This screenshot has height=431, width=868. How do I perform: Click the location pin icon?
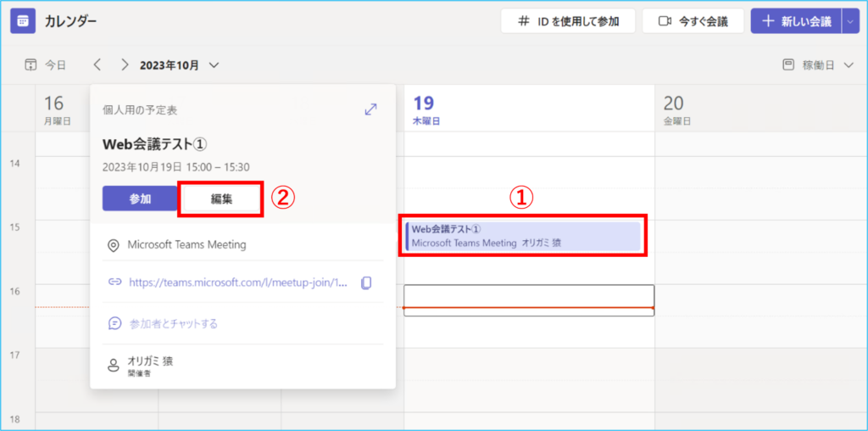coord(114,245)
